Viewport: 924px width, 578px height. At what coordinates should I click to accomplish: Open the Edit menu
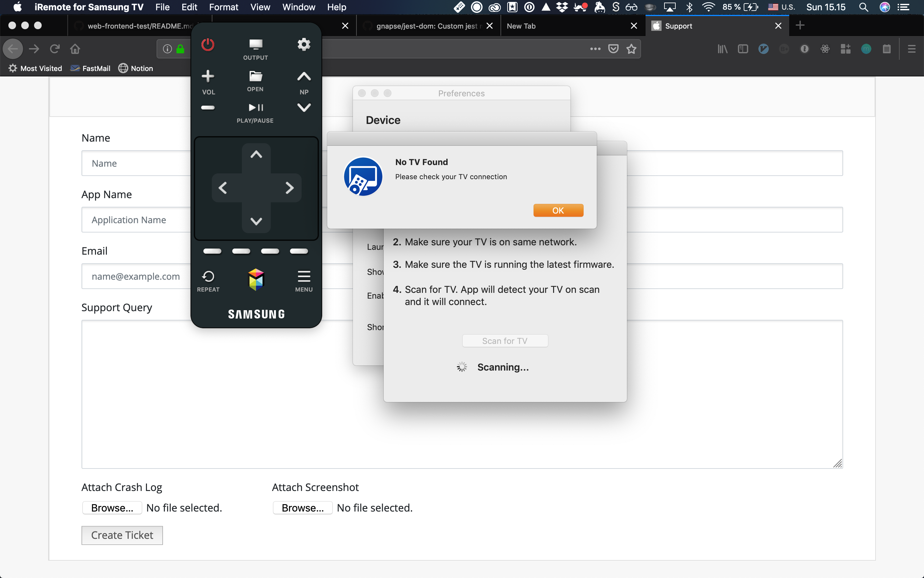pyautogui.click(x=189, y=7)
